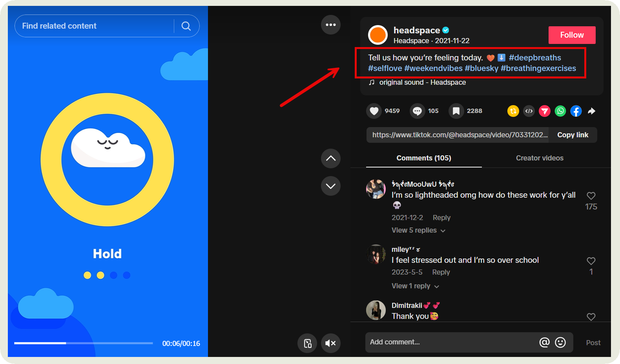Expand View 5 replies

tap(418, 230)
